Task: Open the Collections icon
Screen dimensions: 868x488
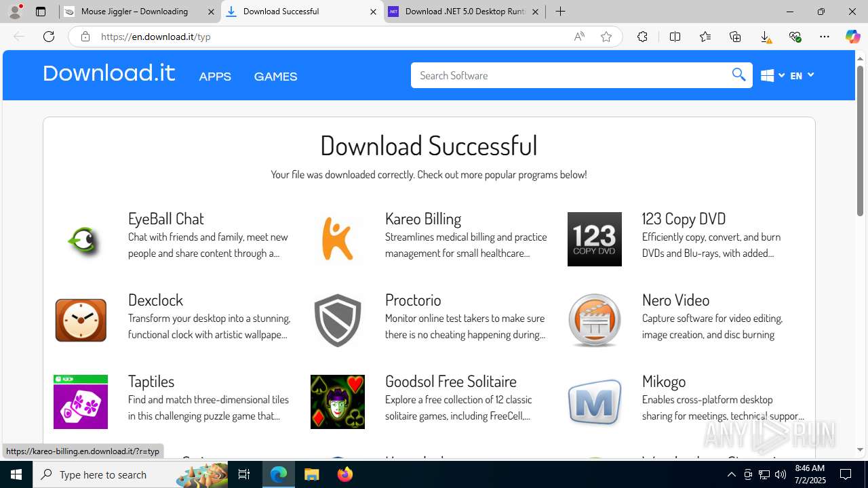Action: tap(735, 37)
